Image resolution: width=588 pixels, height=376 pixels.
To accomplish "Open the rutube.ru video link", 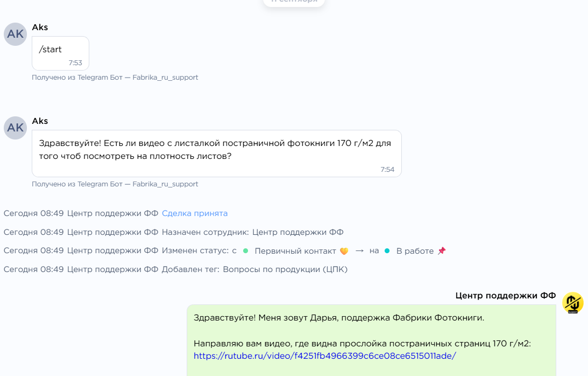I will click(x=325, y=356).
